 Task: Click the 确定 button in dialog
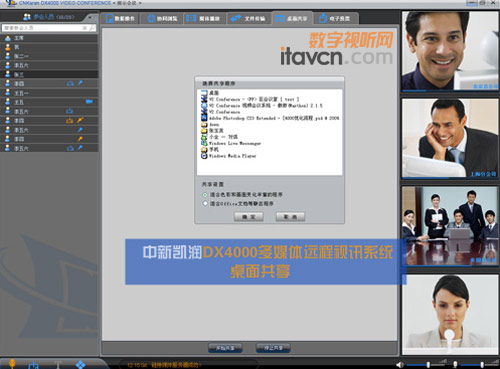point(249,217)
